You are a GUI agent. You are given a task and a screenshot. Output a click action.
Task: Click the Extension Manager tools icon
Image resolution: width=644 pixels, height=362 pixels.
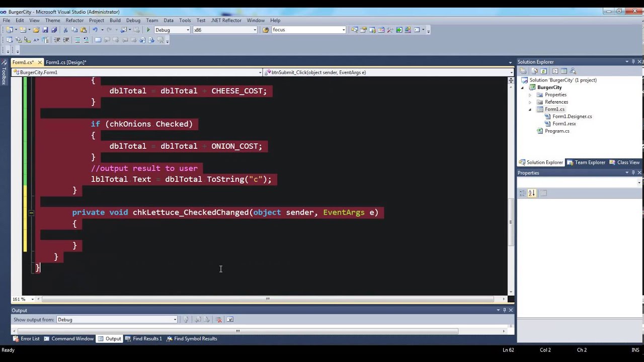click(390, 30)
